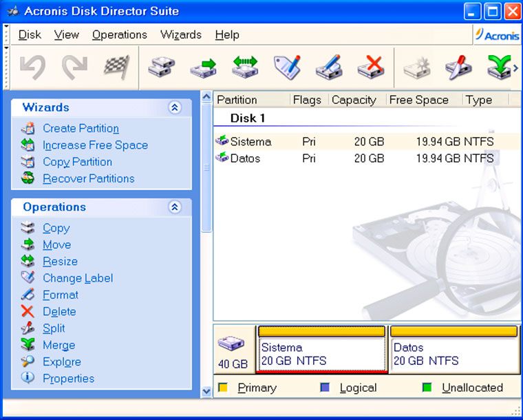The height and width of the screenshot is (420, 523).
Task: Click the Recover Partitions wizard icon
Action: coord(28,178)
